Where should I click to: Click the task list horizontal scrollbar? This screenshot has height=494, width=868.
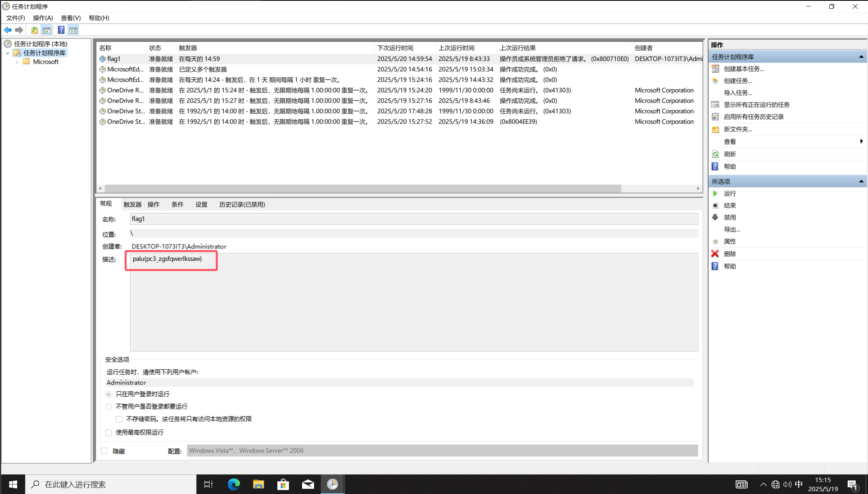pyautogui.click(x=363, y=188)
